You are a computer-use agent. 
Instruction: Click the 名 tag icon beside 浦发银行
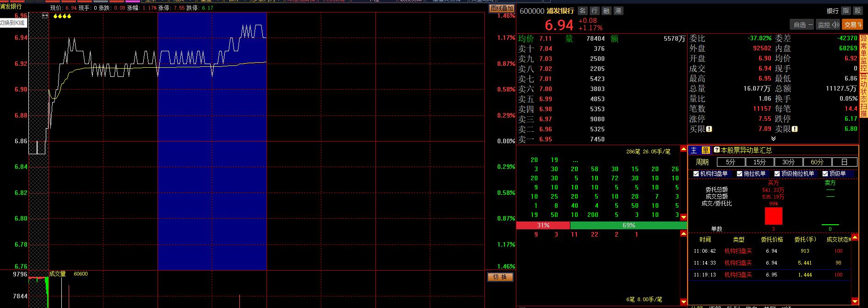coord(582,11)
